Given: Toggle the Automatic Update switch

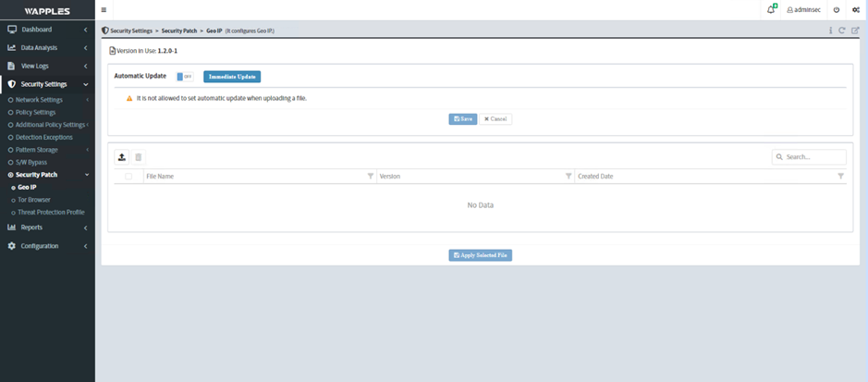Looking at the screenshot, I should 185,77.
